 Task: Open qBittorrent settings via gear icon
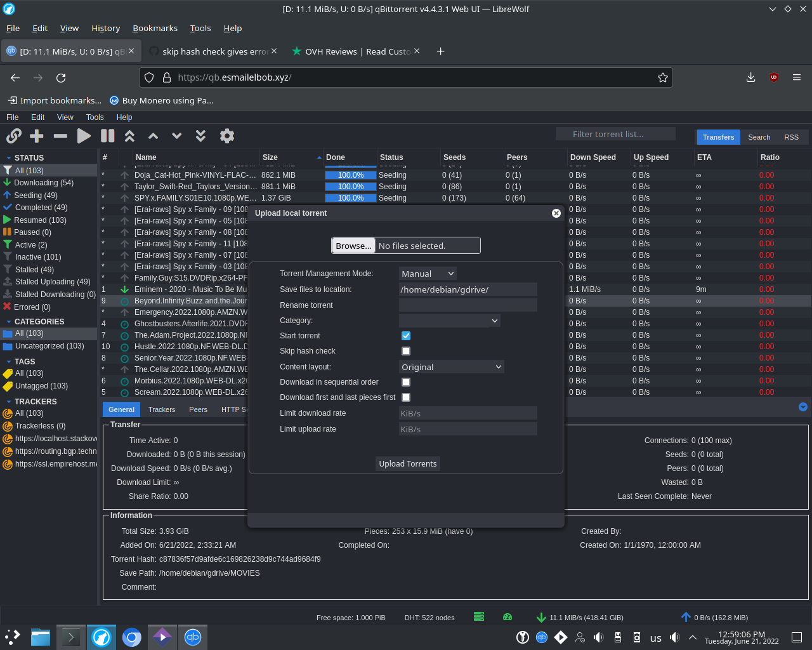point(226,136)
